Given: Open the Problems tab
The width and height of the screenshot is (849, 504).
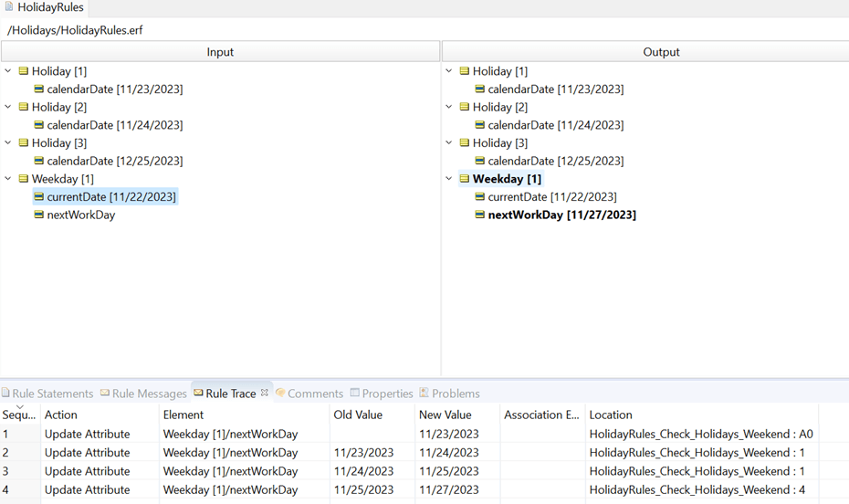Looking at the screenshot, I should click(455, 394).
